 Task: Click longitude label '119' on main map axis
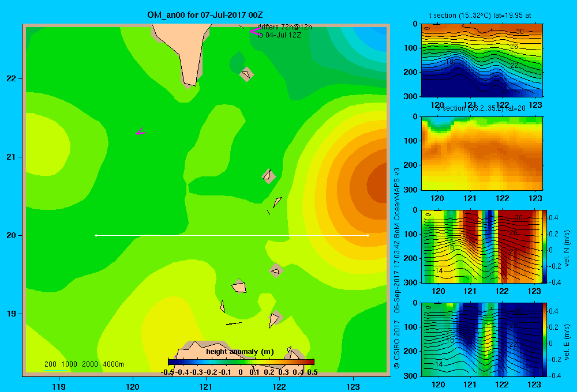pyautogui.click(x=59, y=386)
